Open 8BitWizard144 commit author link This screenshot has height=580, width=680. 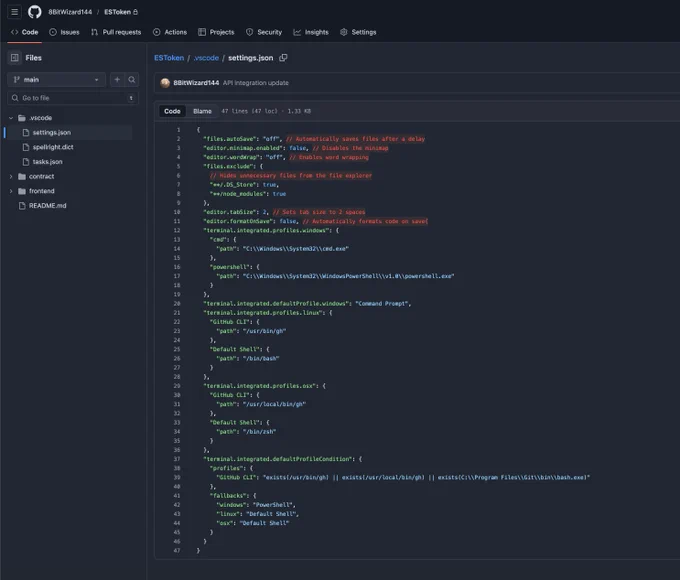pyautogui.click(x=196, y=83)
